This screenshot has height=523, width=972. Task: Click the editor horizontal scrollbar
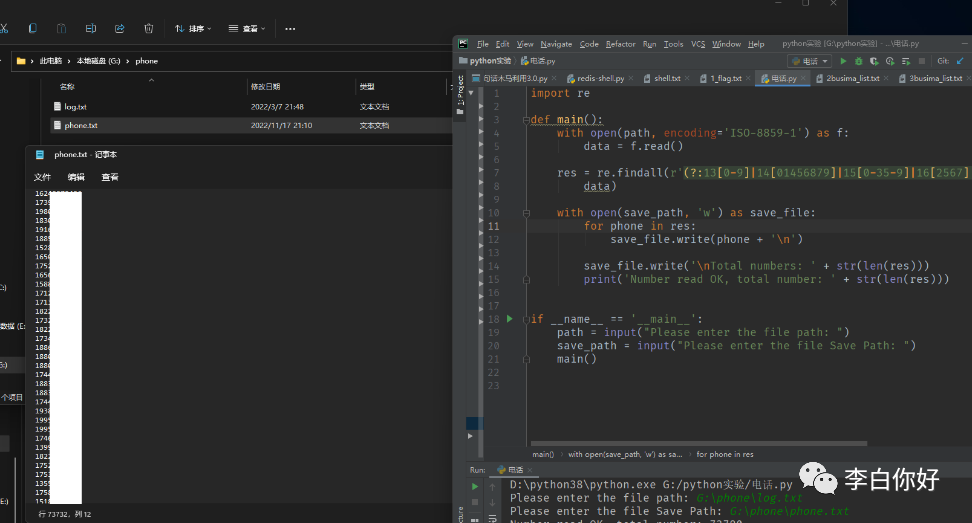pyautogui.click(x=699, y=444)
